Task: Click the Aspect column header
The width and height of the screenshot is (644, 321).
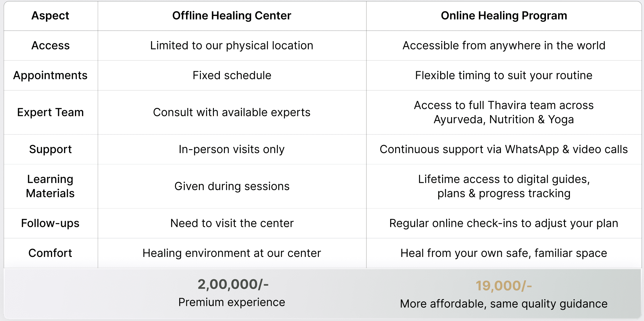Action: (50, 16)
